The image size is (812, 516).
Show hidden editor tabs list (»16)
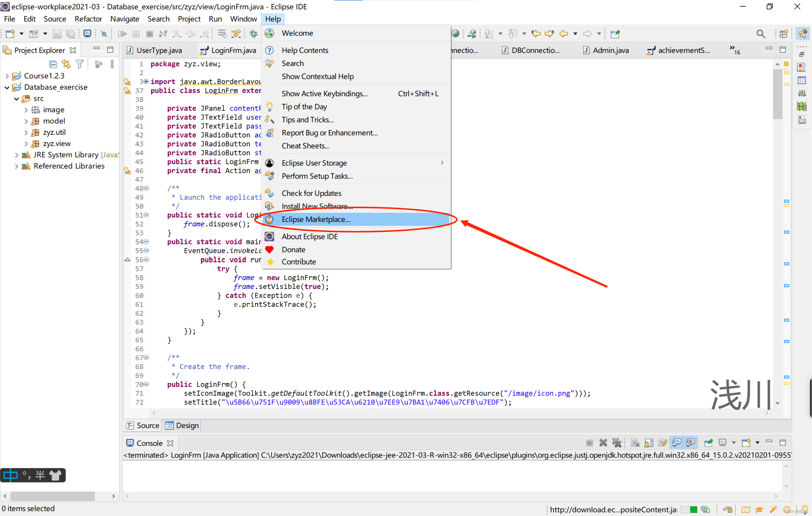pos(735,50)
